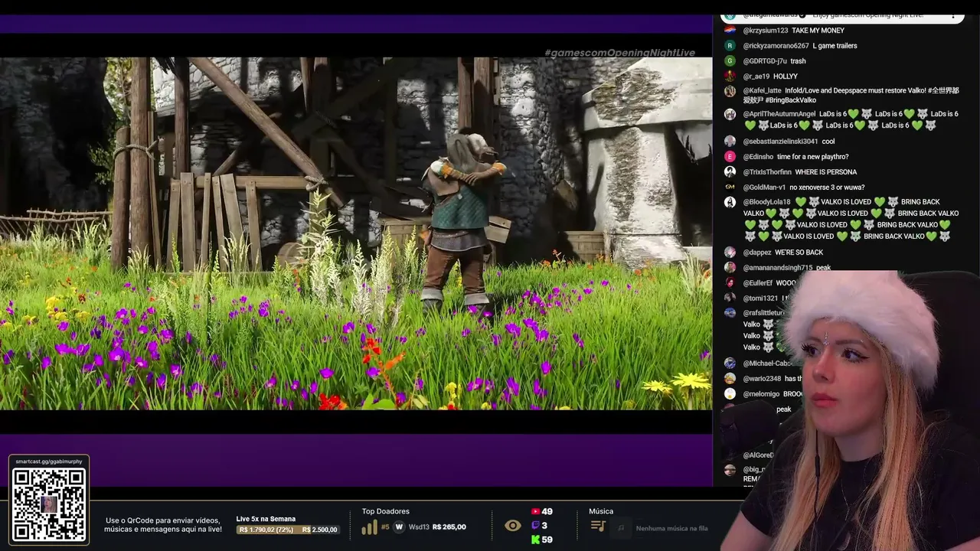Open @Kafel_latte's username link
The height and width of the screenshot is (551, 980).
pyautogui.click(x=763, y=91)
